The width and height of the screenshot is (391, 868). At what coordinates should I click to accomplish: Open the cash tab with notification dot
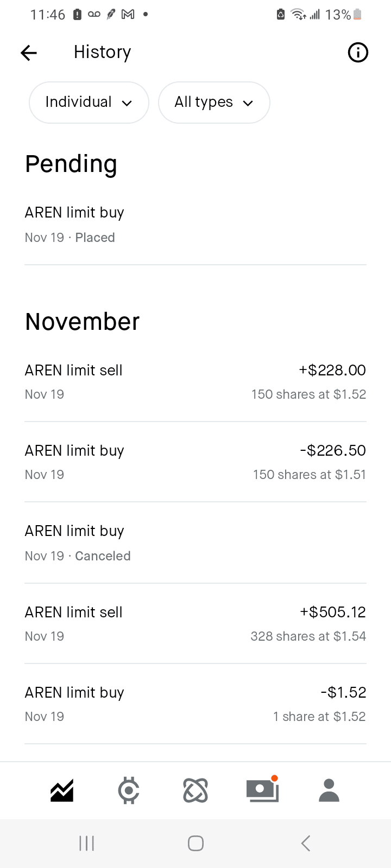[x=262, y=790]
